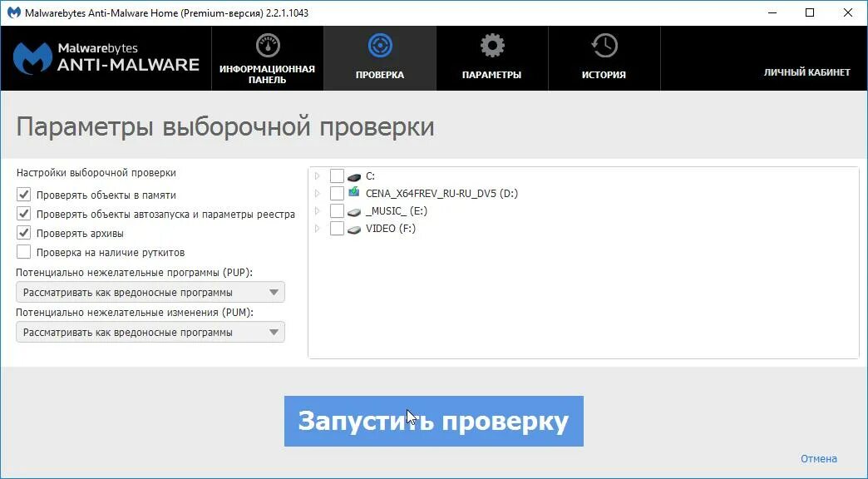Click the dashboard gauge icon
Viewport: 868px width, 479px height.
[268, 46]
